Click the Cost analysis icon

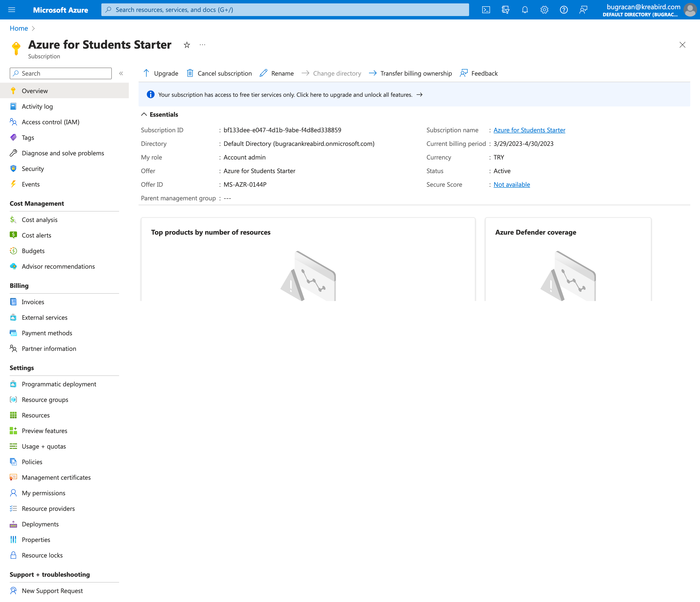(x=13, y=220)
